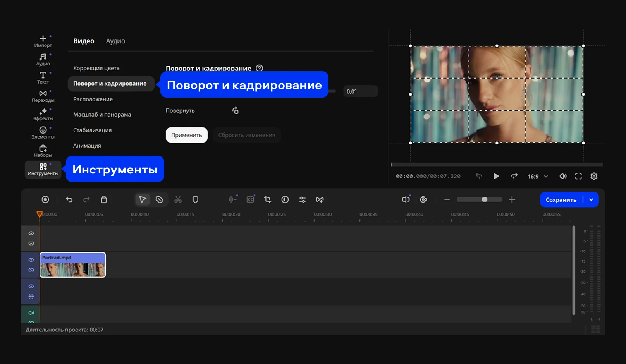The height and width of the screenshot is (364, 626).
Task: Click the Сохранить button
Action: [561, 200]
